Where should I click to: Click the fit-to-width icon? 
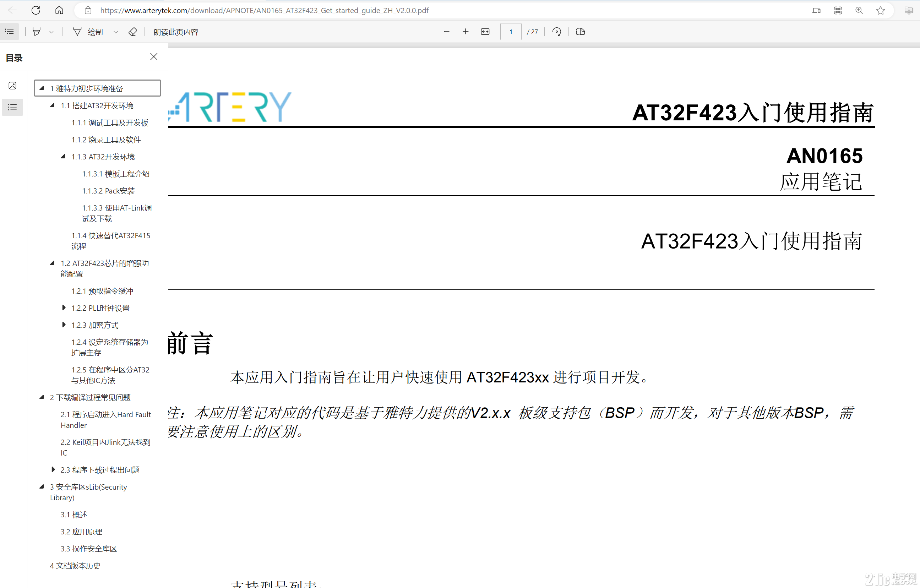tap(485, 32)
